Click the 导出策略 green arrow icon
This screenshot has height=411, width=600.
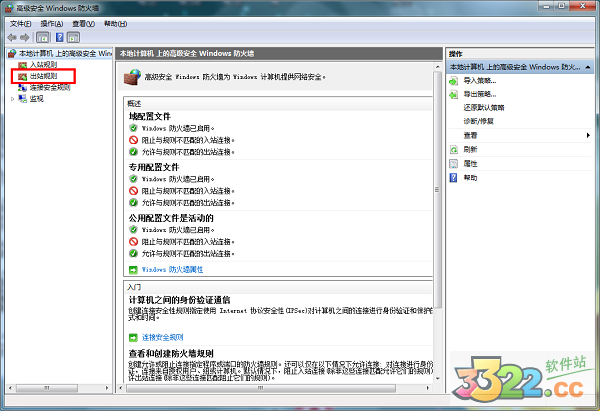pyautogui.click(x=453, y=95)
